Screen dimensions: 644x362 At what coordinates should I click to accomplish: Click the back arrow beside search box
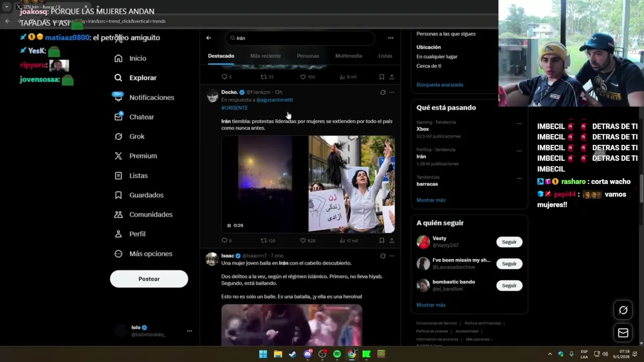click(x=208, y=38)
